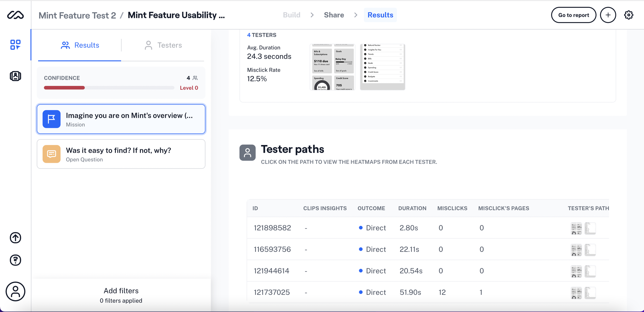Image resolution: width=644 pixels, height=312 pixels.
Task: Go to the Build step
Action: click(291, 15)
